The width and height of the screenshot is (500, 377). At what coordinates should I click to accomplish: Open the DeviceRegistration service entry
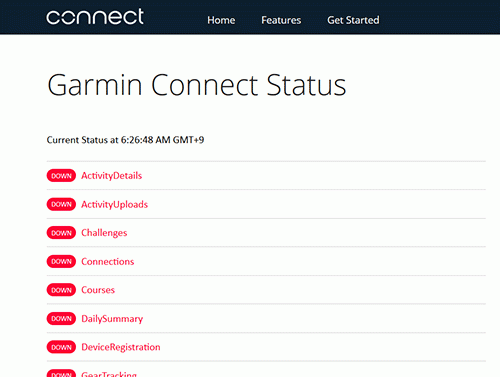coord(121,347)
